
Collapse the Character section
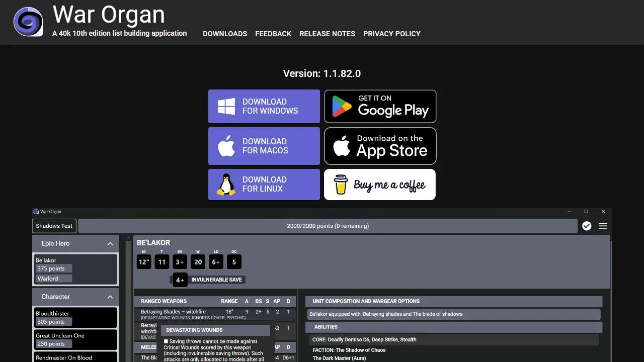[x=110, y=297]
